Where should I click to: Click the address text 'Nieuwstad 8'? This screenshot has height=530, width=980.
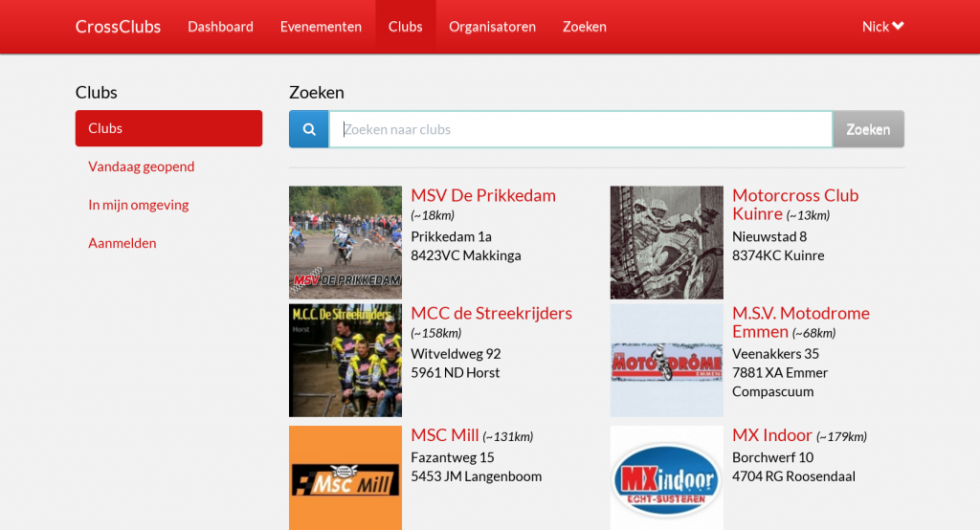[x=769, y=237]
